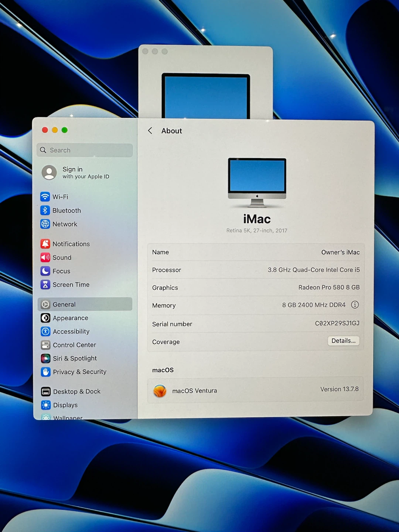Select the Sound speaker icon
The width and height of the screenshot is (399, 532).
45,258
